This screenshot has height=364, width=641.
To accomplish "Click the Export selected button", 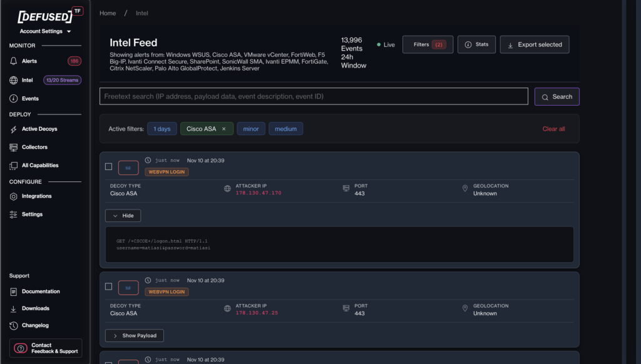I will coord(534,45).
